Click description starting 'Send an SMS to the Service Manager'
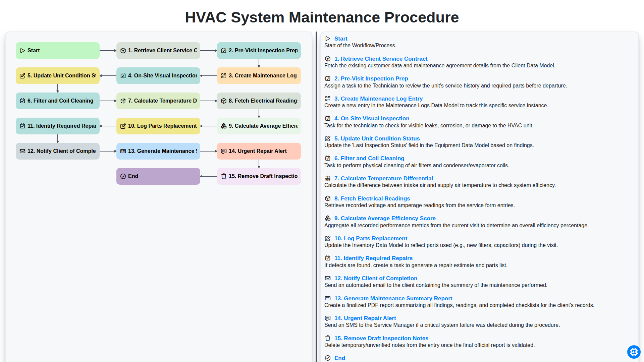The image size is (644, 362). pyautogui.click(x=442, y=325)
